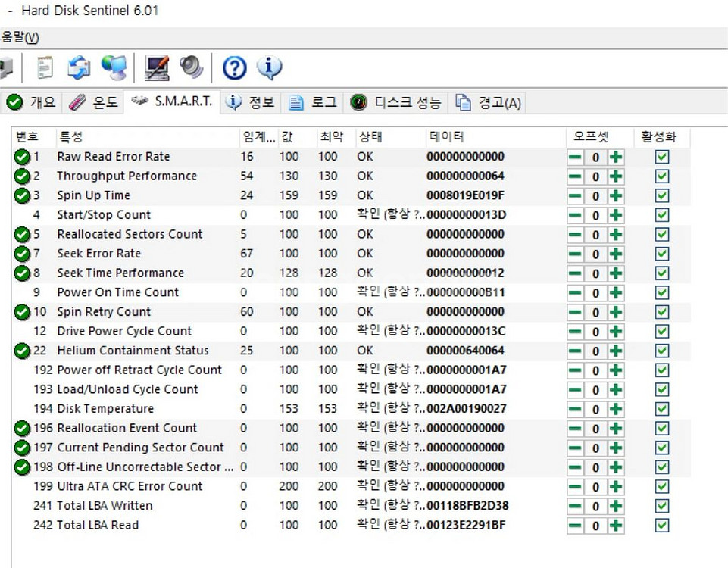
Task: Decrease offset for Seek Time Performance
Action: coord(575,273)
